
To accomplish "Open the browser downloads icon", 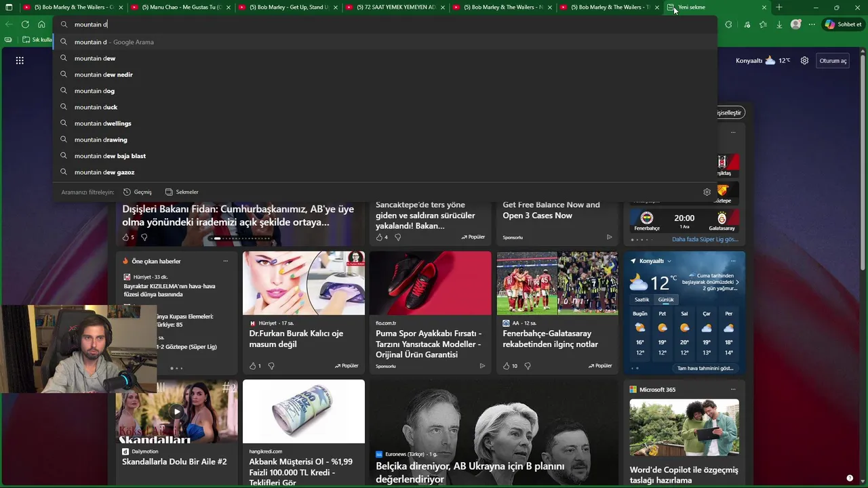I will [779, 24].
